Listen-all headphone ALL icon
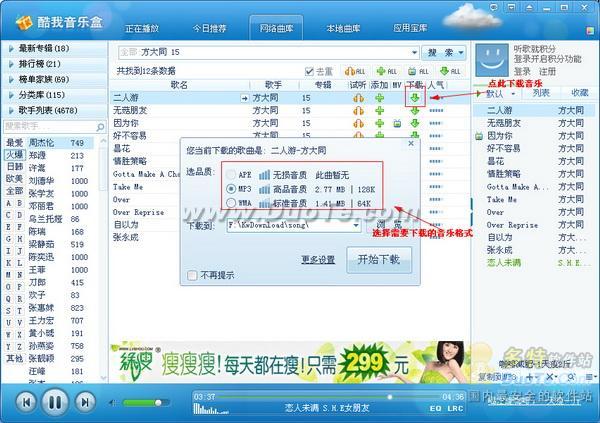This screenshot has width=600, height=423. point(355,71)
